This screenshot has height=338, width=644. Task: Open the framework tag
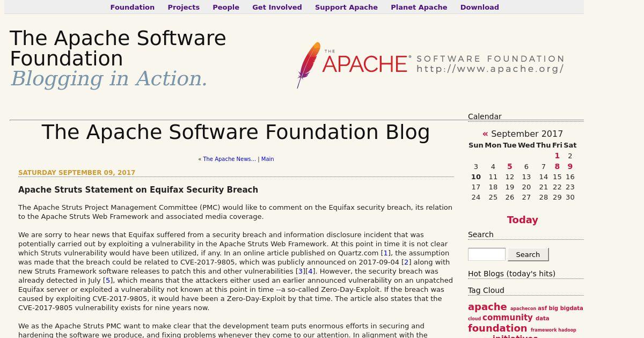544,330
